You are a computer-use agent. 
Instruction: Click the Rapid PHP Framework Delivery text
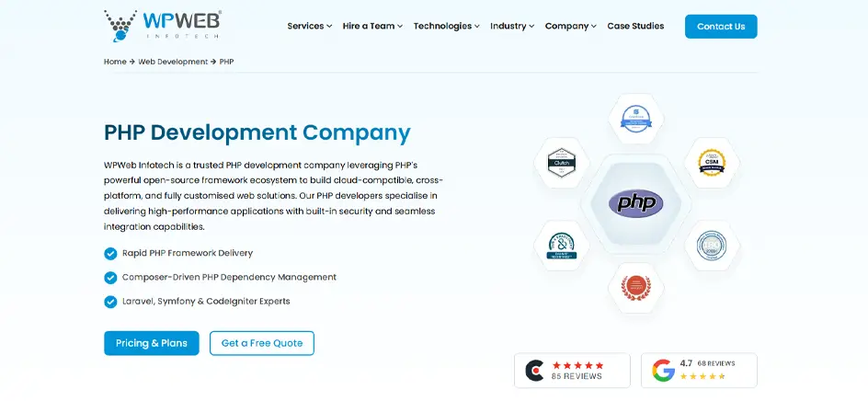(188, 253)
